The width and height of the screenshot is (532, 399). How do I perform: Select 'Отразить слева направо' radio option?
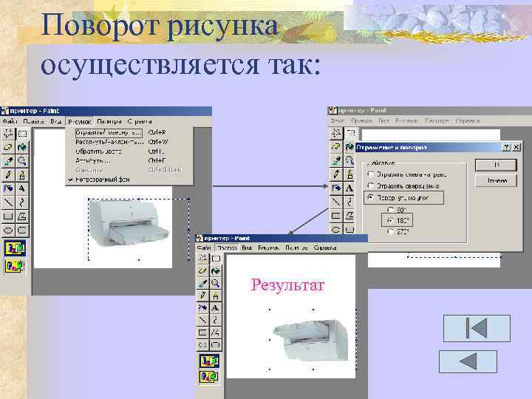371,174
